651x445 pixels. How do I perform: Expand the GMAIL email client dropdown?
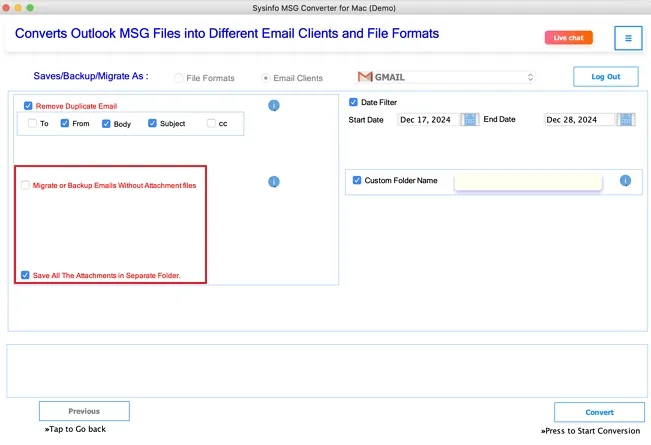(445, 77)
